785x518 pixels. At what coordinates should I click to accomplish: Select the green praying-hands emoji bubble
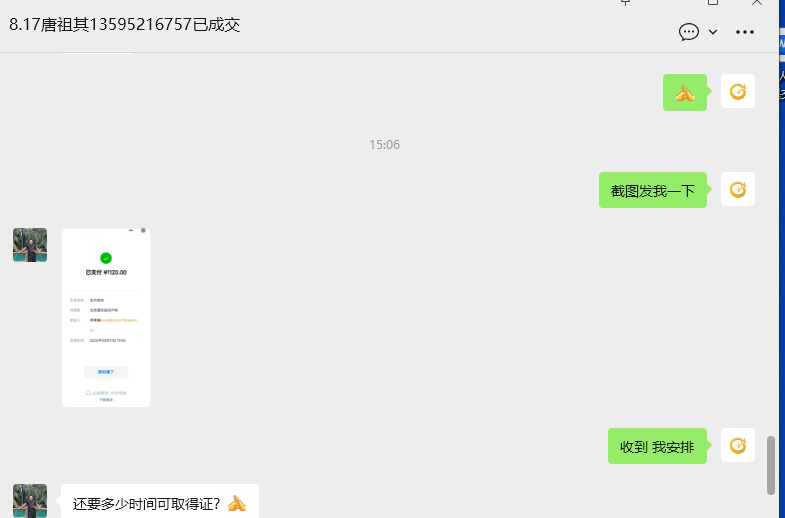click(x=685, y=93)
